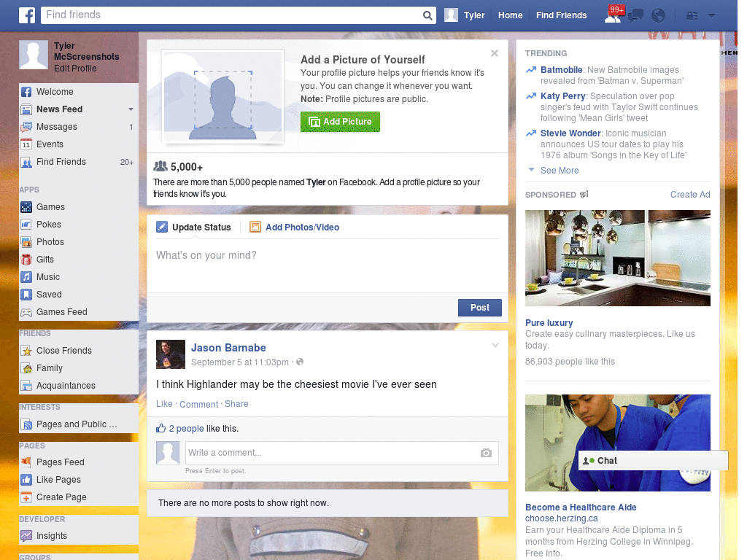Click the 2 people likes link
747x560 pixels.
click(186, 429)
